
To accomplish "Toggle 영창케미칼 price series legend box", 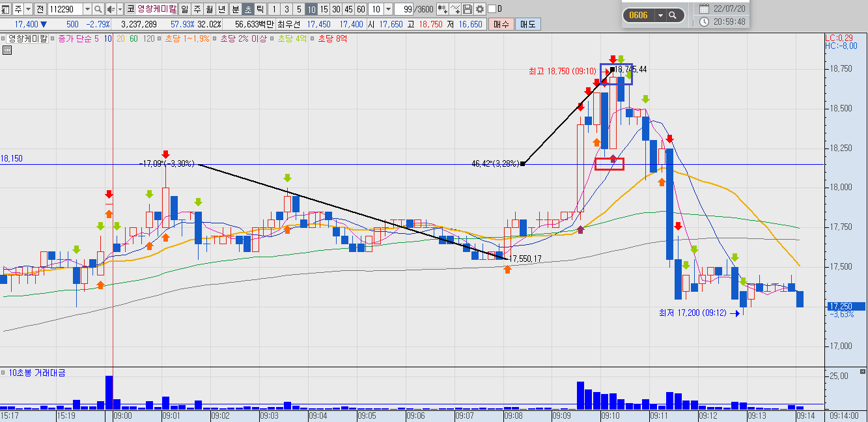I will (x=3, y=38).
